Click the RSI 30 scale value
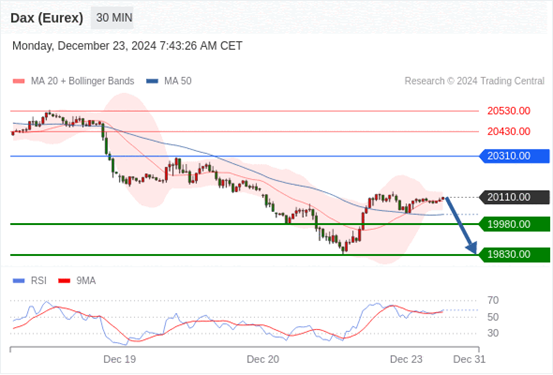The height and width of the screenshot is (375, 553). [x=493, y=333]
